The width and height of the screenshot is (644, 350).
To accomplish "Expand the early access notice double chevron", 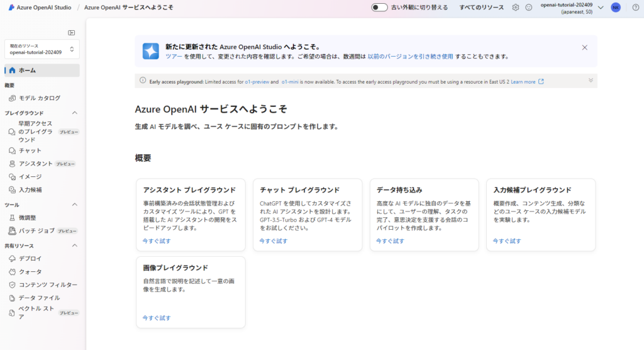I will point(591,81).
